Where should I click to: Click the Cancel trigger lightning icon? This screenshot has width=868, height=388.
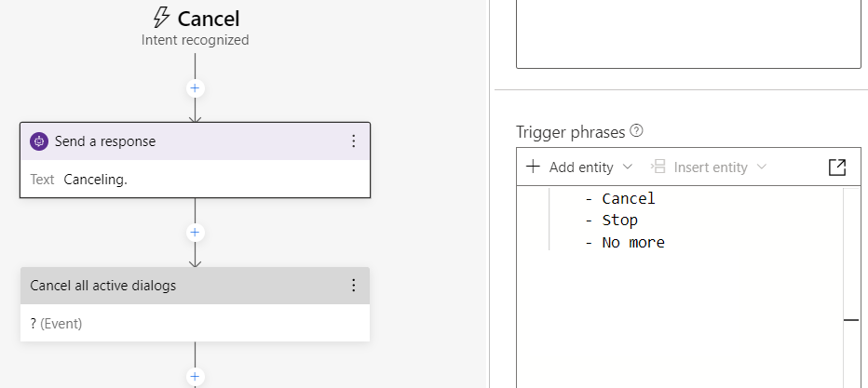pyautogui.click(x=160, y=19)
